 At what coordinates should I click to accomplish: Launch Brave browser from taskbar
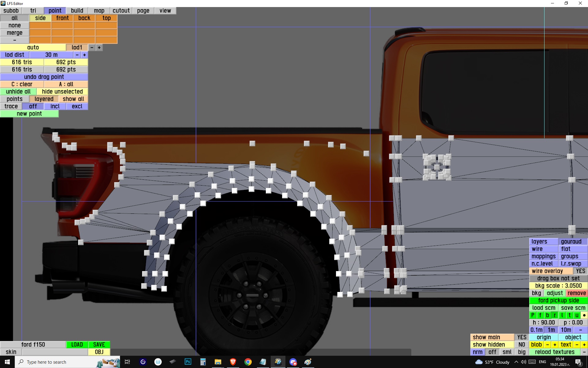233,362
